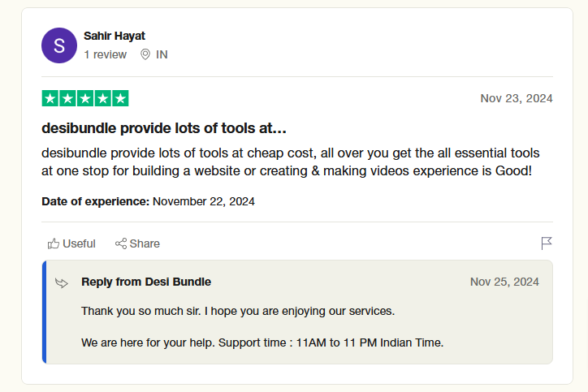The image size is (588, 392).
Task: Click the purple "S" user avatar
Action: [x=59, y=45]
